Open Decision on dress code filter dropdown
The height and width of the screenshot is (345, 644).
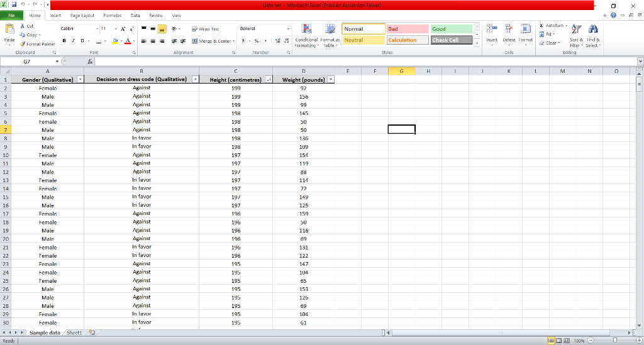(195, 79)
